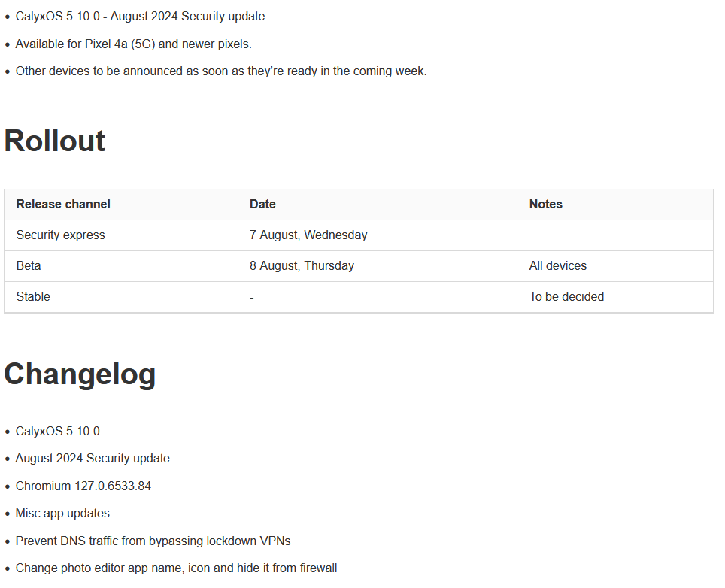
Task: Click the Date column header
Action: pyautogui.click(x=262, y=204)
